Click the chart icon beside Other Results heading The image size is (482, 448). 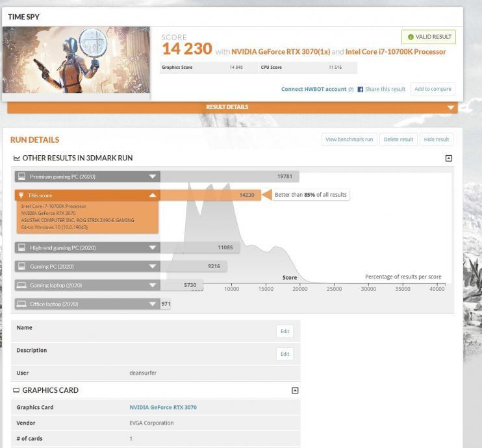tap(17, 158)
